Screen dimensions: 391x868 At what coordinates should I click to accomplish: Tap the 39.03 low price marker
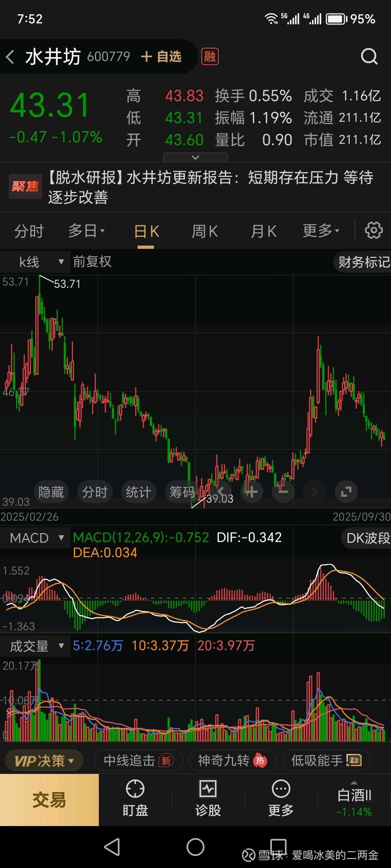click(x=220, y=499)
